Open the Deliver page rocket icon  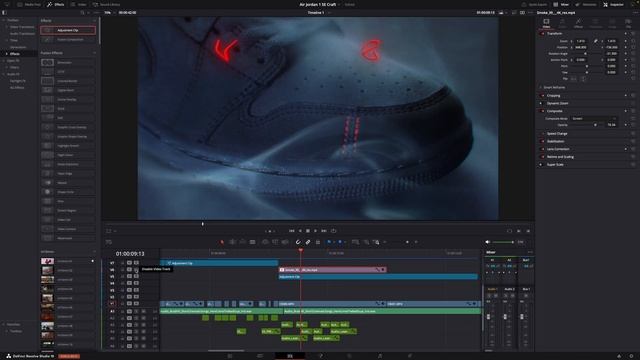click(x=410, y=356)
